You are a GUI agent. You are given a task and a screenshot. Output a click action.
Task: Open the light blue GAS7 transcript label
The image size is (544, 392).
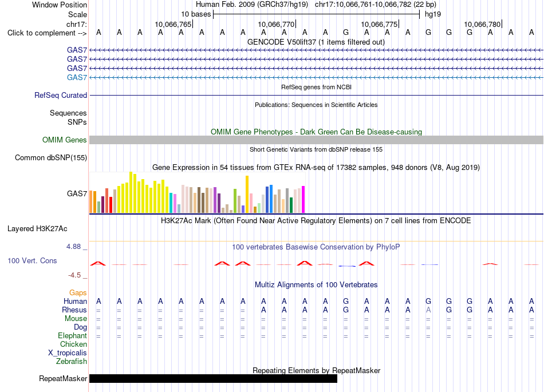click(x=77, y=77)
